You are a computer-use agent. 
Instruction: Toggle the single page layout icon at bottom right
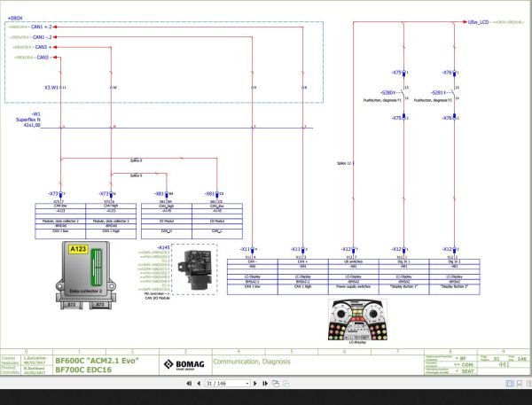pos(510,384)
